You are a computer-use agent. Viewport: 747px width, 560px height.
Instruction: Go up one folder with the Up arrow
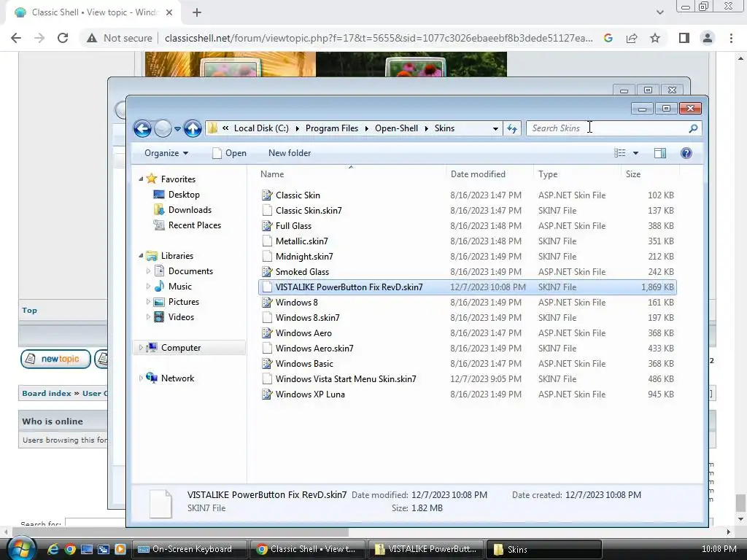click(x=193, y=128)
